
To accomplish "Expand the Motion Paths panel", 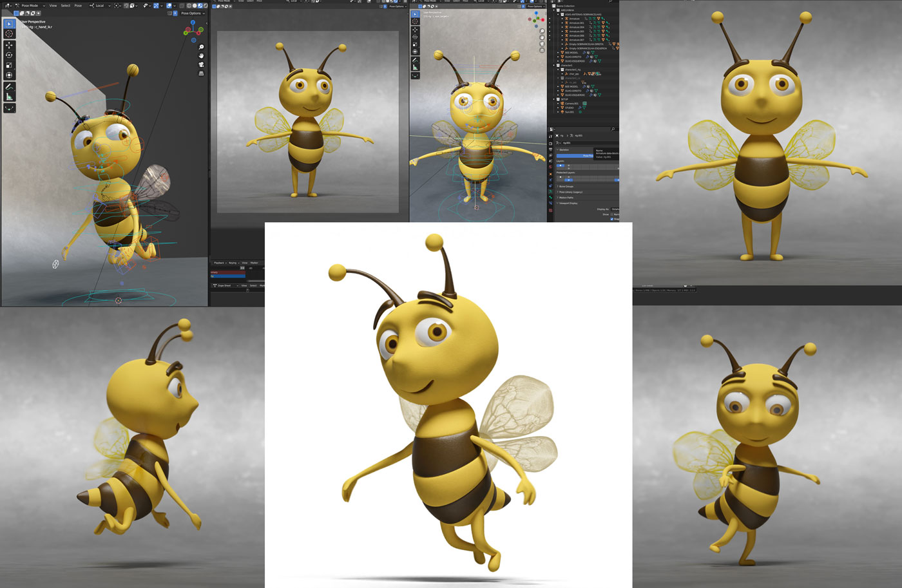I will [567, 198].
